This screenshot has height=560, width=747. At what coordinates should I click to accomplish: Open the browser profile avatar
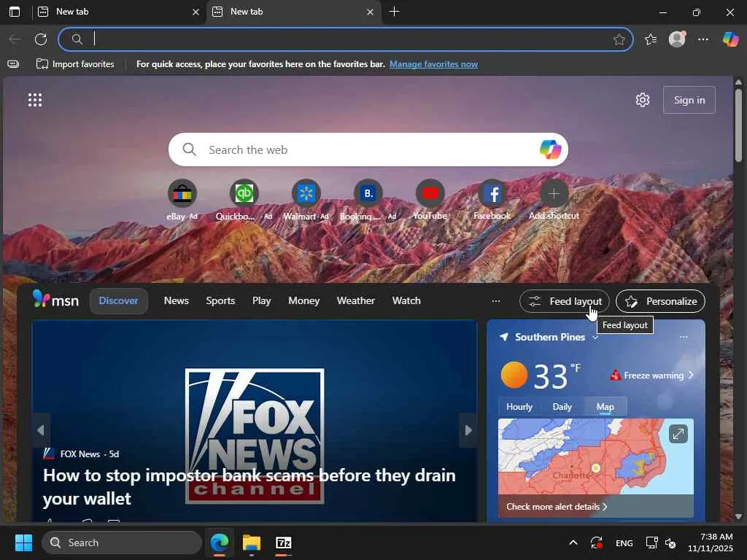677,39
